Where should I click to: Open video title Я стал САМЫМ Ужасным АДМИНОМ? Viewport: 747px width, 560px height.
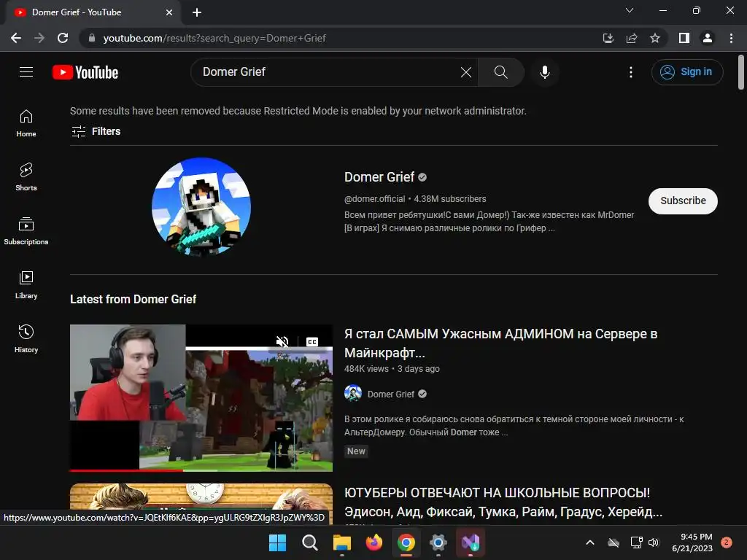pos(500,343)
